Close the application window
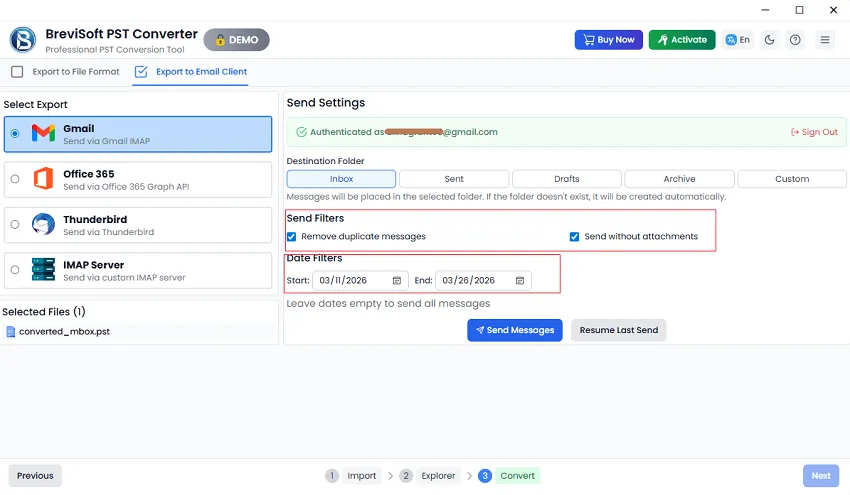The image size is (850, 495). [x=834, y=10]
